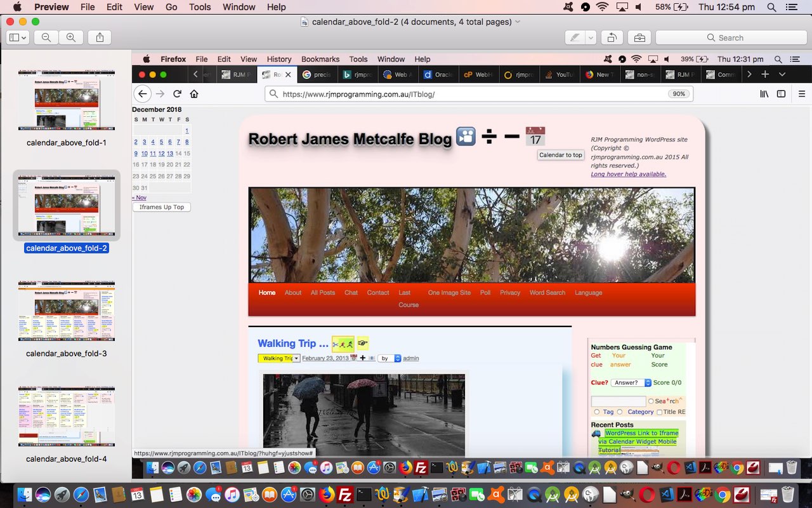
Task: Rotate the image using the Rotate button
Action: click(612, 37)
